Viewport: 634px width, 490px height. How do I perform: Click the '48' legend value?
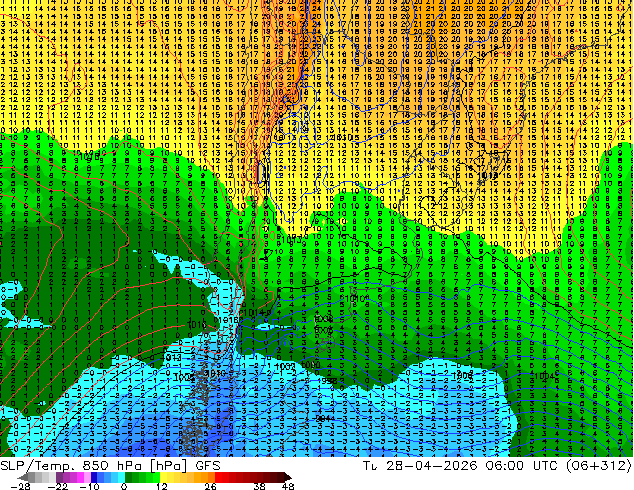[x=288, y=486]
